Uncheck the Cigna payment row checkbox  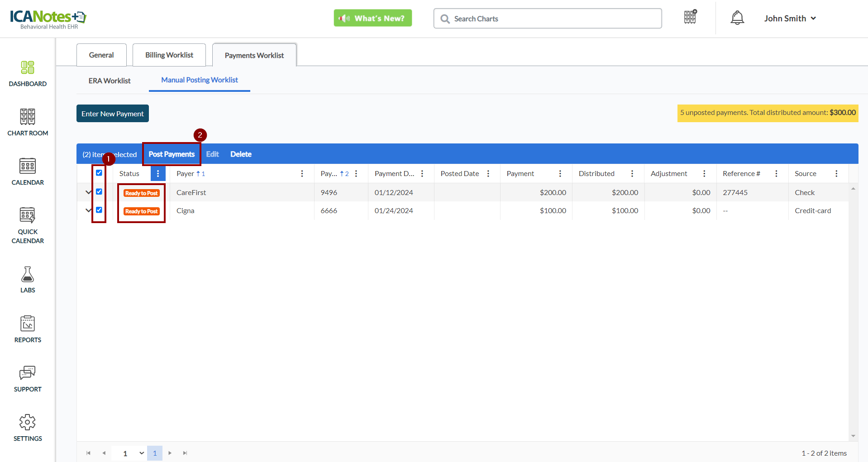pos(99,210)
